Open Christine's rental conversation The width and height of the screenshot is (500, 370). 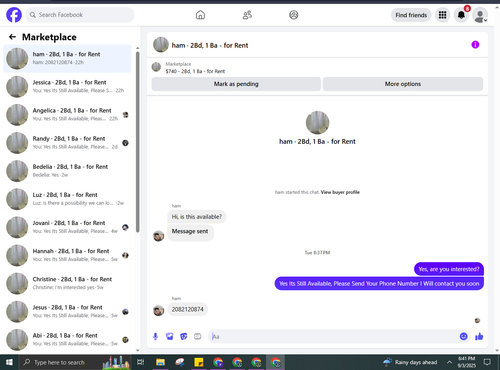coord(67,283)
